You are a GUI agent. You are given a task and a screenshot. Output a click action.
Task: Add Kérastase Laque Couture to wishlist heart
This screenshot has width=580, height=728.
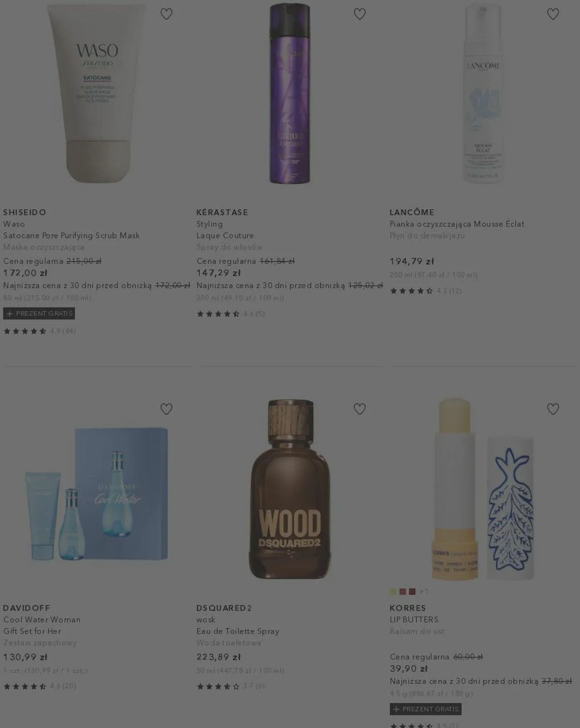click(x=360, y=14)
